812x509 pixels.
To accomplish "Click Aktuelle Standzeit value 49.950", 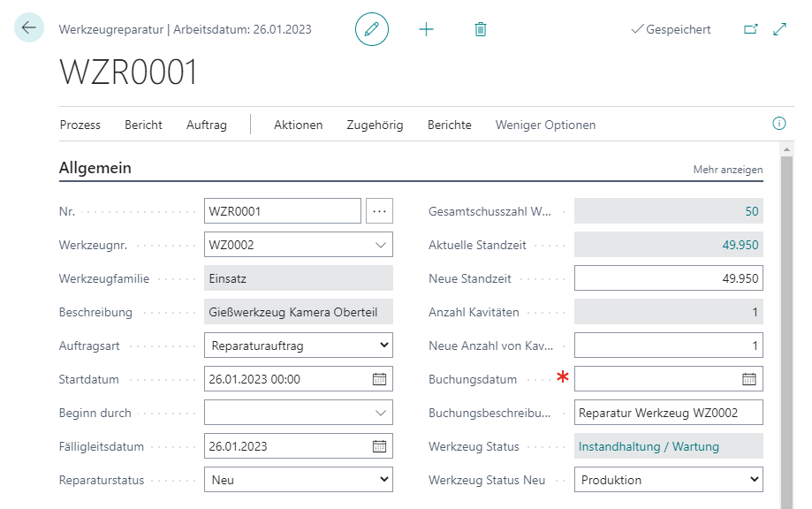I will point(740,245).
